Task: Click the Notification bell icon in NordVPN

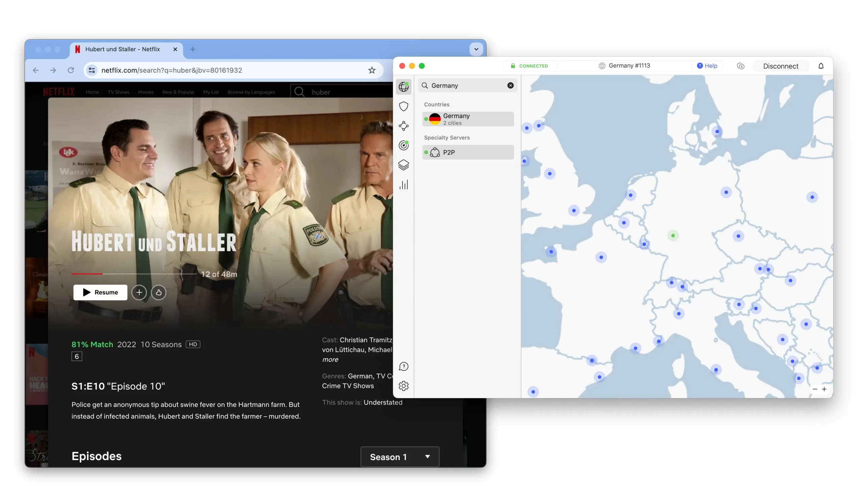Action: point(821,66)
